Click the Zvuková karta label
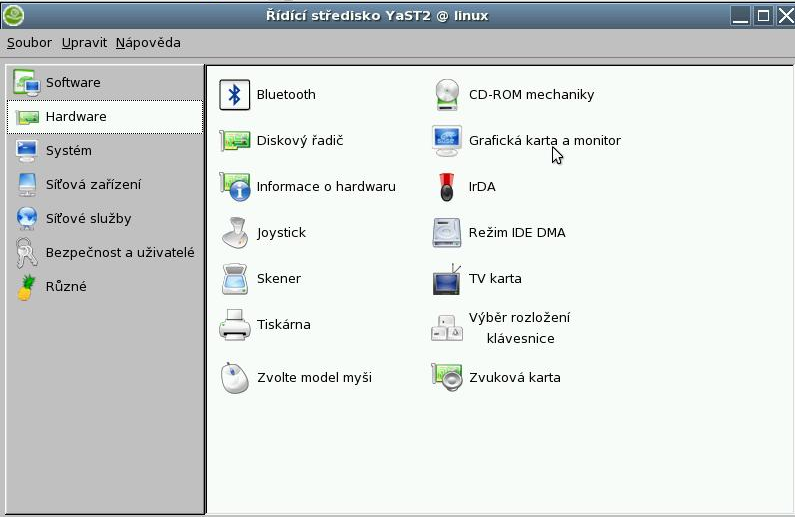Image resolution: width=795 pixels, height=517 pixels. coord(515,378)
